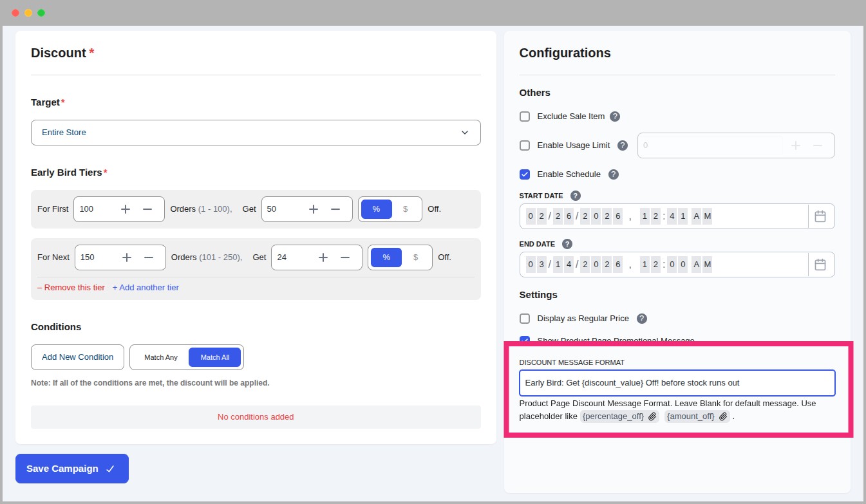Click the Save Campaign button

click(x=71, y=468)
